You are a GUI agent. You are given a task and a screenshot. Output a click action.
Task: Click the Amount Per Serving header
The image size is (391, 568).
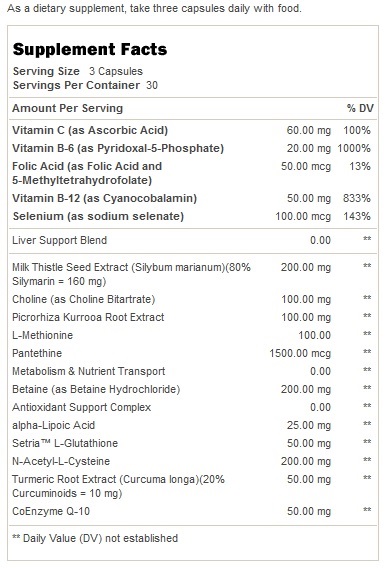point(67,108)
